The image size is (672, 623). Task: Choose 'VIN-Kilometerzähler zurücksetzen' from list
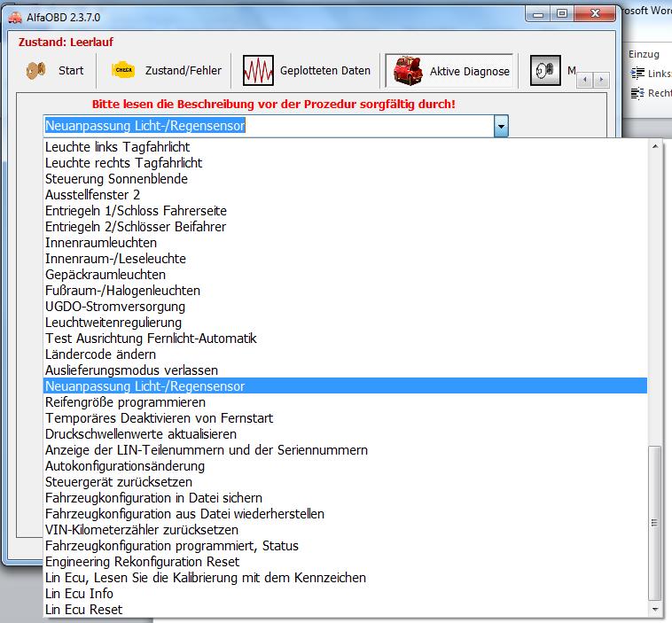(x=141, y=530)
